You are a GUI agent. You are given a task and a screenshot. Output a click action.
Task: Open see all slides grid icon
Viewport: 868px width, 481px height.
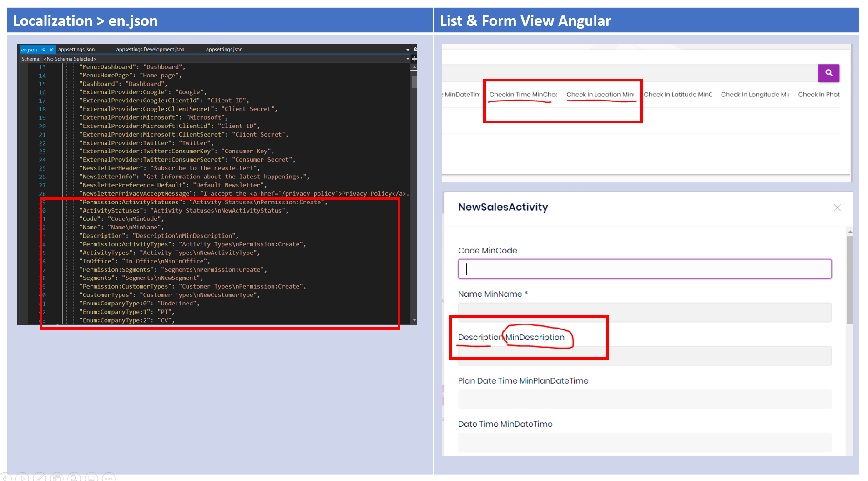tap(57, 477)
